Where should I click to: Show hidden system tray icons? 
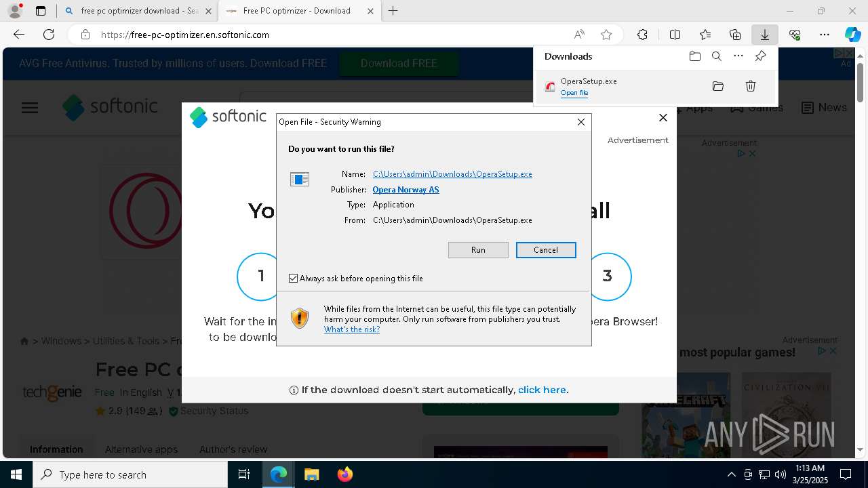(x=731, y=474)
